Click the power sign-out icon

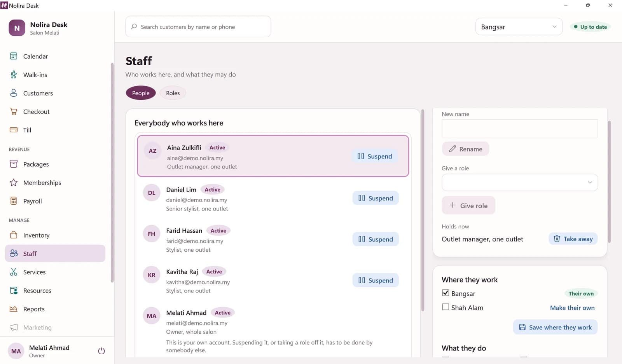101,351
